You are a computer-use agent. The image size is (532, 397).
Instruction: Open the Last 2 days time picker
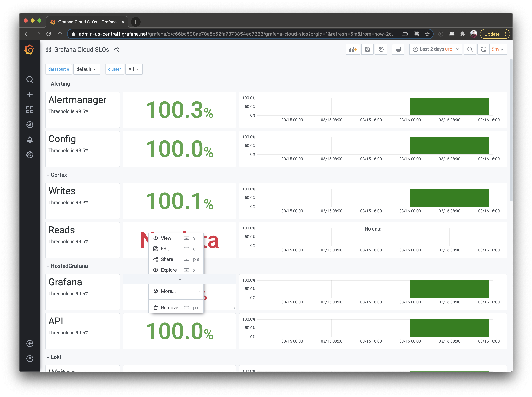(x=436, y=49)
